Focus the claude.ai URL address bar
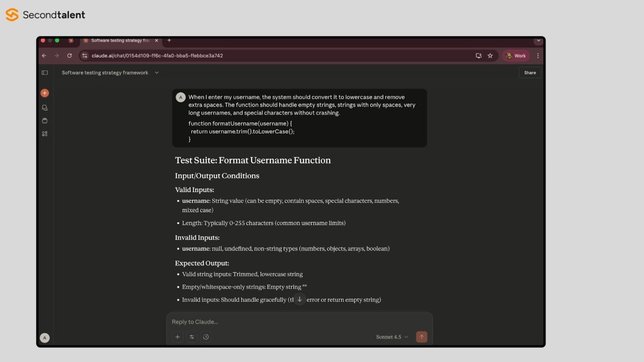 click(277, 56)
